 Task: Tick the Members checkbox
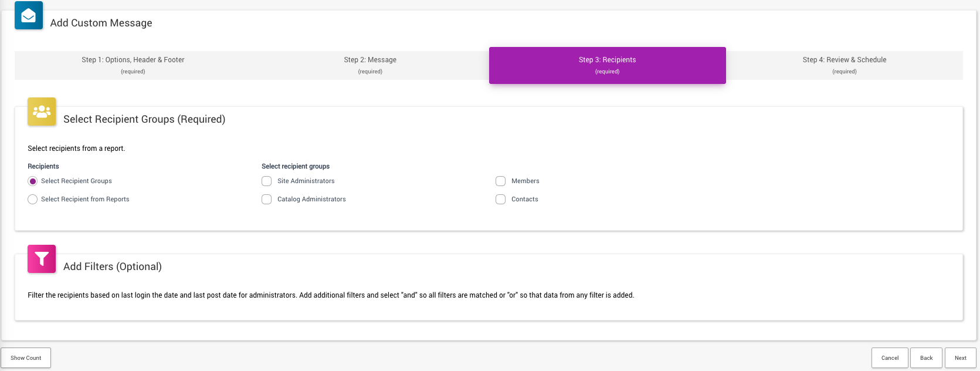[501, 181]
